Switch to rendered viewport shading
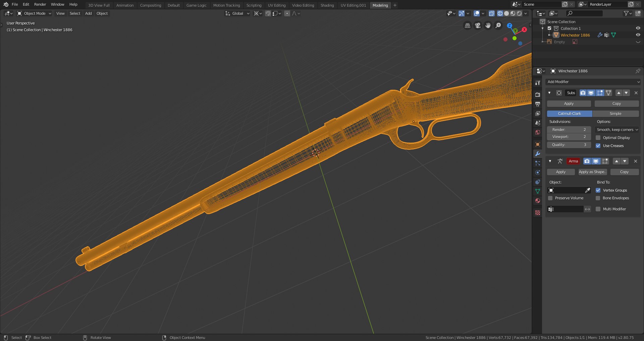This screenshot has height=341, width=644. click(519, 13)
